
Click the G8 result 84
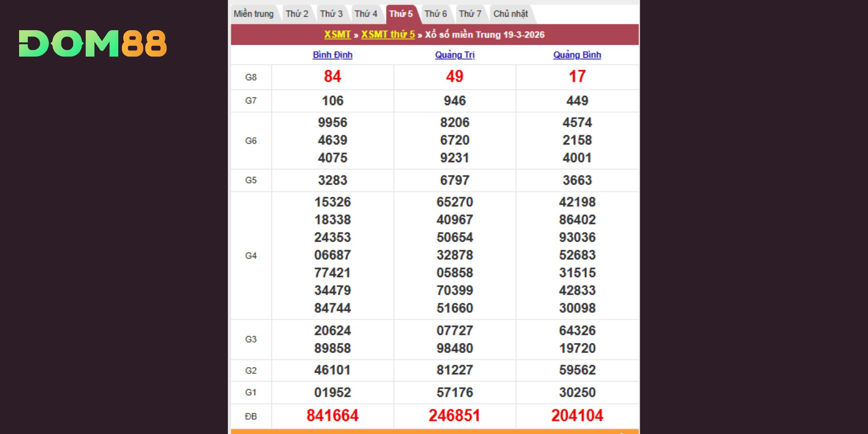[332, 76]
